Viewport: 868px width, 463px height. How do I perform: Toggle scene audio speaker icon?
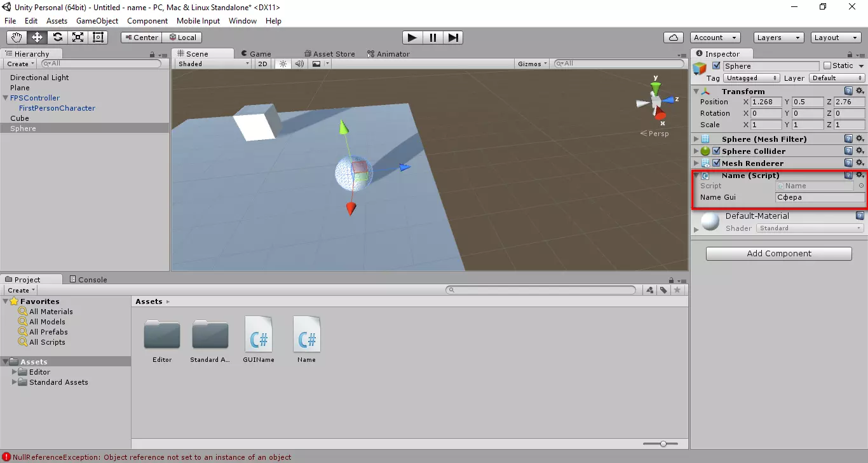pos(299,64)
